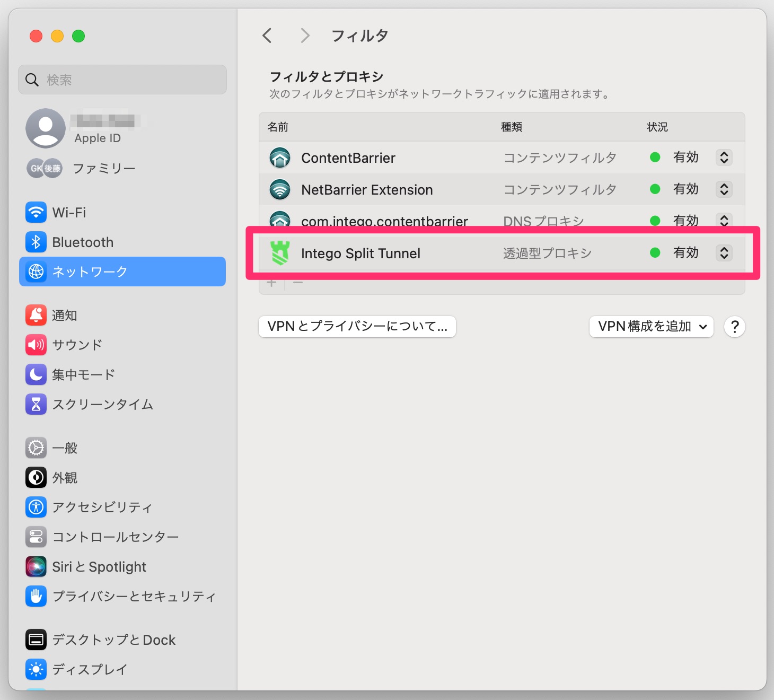
Task: Click the minus remove filter button
Action: coord(298,283)
